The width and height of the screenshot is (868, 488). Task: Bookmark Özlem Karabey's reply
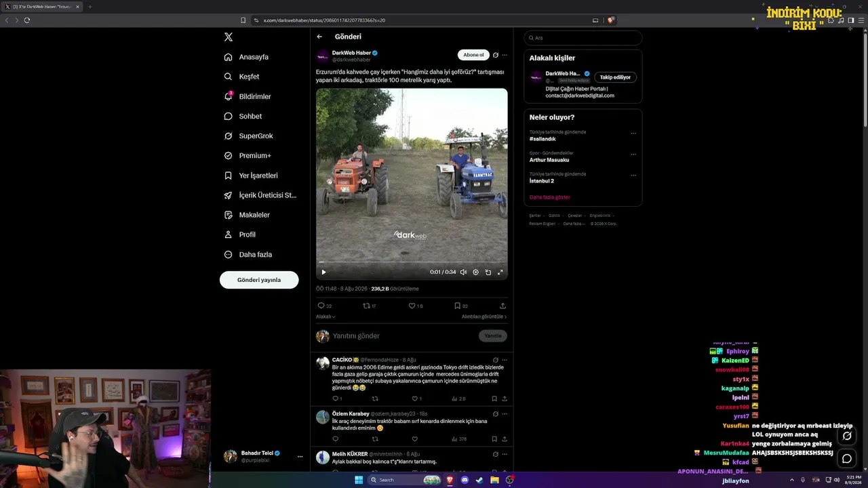click(x=494, y=439)
